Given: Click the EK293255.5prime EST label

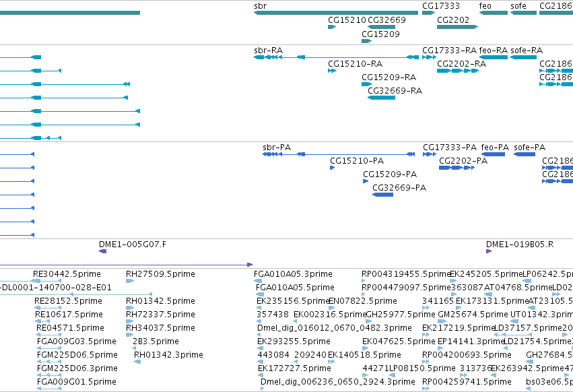Looking at the screenshot, I should [294, 341].
